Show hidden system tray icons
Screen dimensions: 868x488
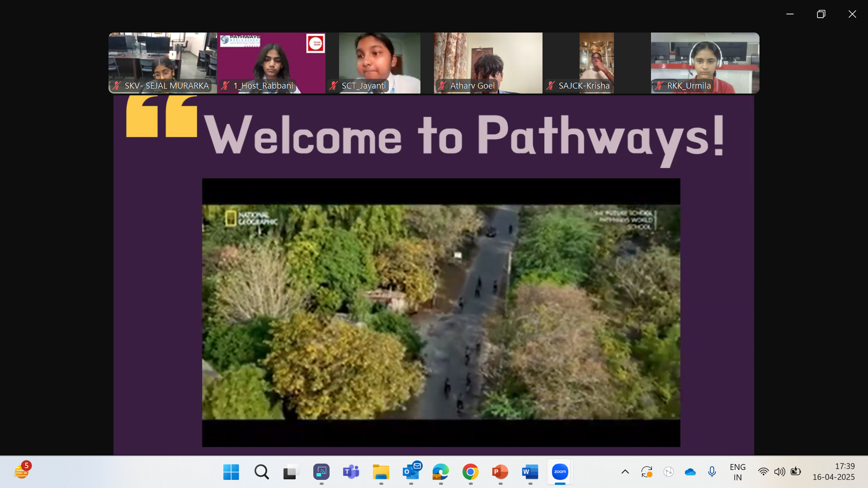pos(625,472)
